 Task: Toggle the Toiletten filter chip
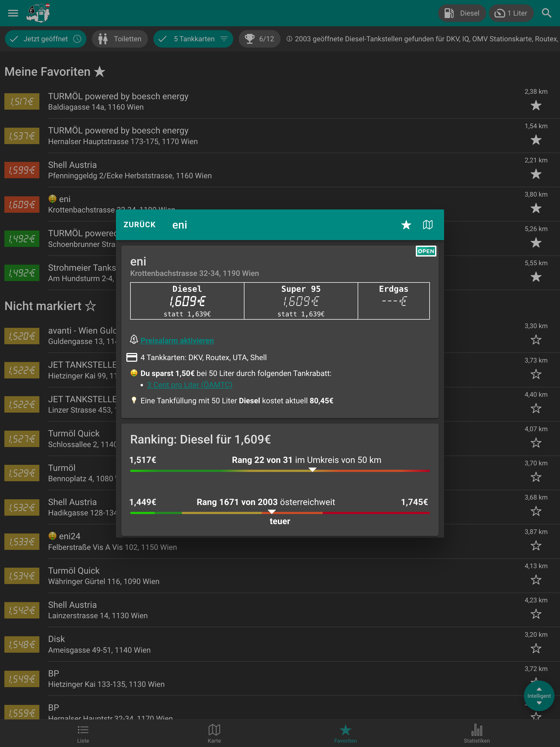coord(120,39)
